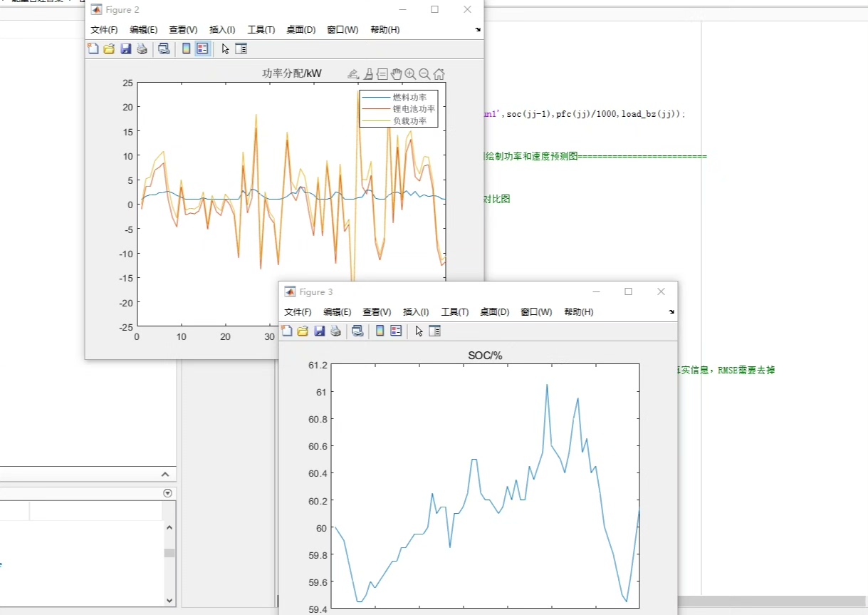The width and height of the screenshot is (868, 615).
Task: Click the left panel vertical scrollbar thumb
Action: [x=169, y=553]
